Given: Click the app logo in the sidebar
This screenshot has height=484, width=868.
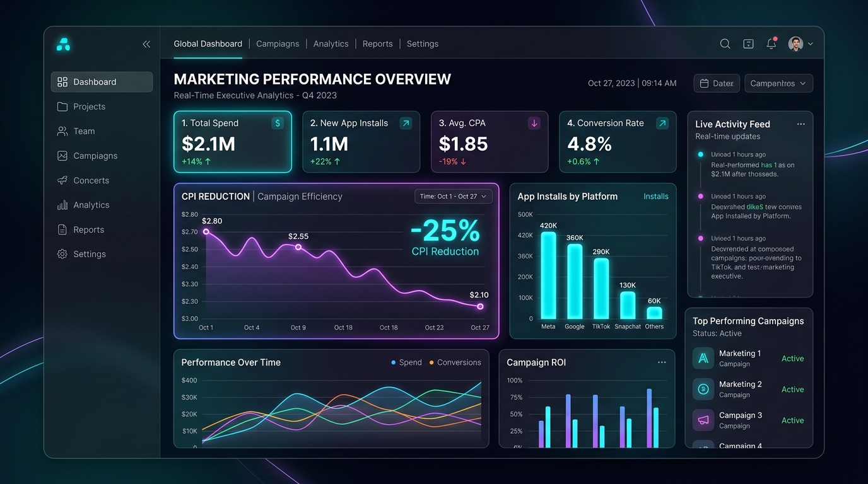Looking at the screenshot, I should pyautogui.click(x=63, y=44).
